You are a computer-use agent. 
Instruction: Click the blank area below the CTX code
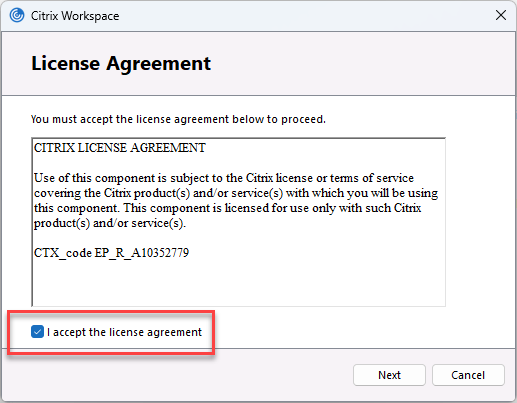239,283
